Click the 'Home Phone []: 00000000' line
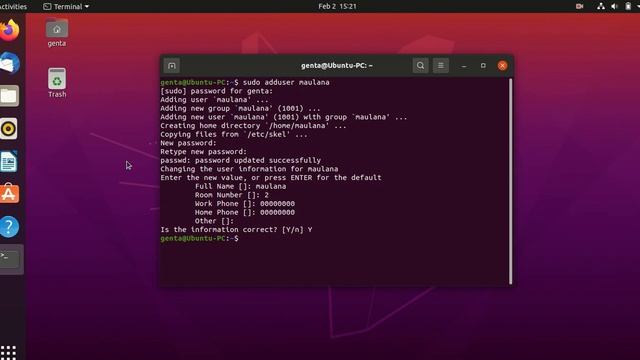 pos(244,212)
